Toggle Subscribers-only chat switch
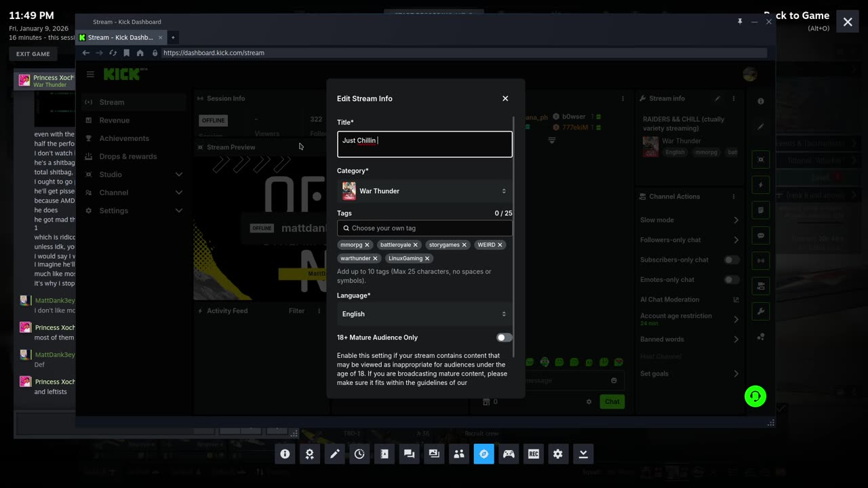Screen dimensions: 868x488 (x=732, y=260)
